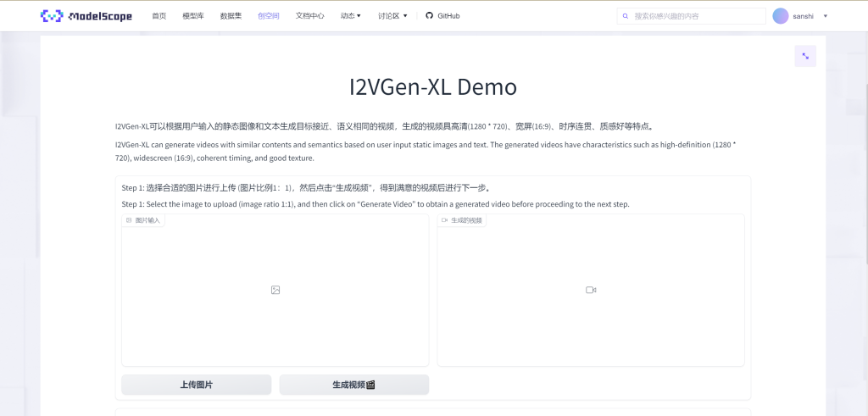Click the image placeholder icon
Viewport: 868px width, 416px height.
pos(275,290)
